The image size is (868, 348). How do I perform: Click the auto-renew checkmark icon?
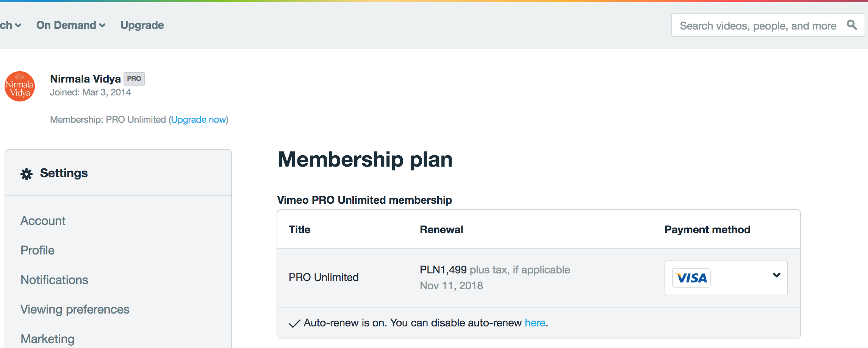pos(294,323)
